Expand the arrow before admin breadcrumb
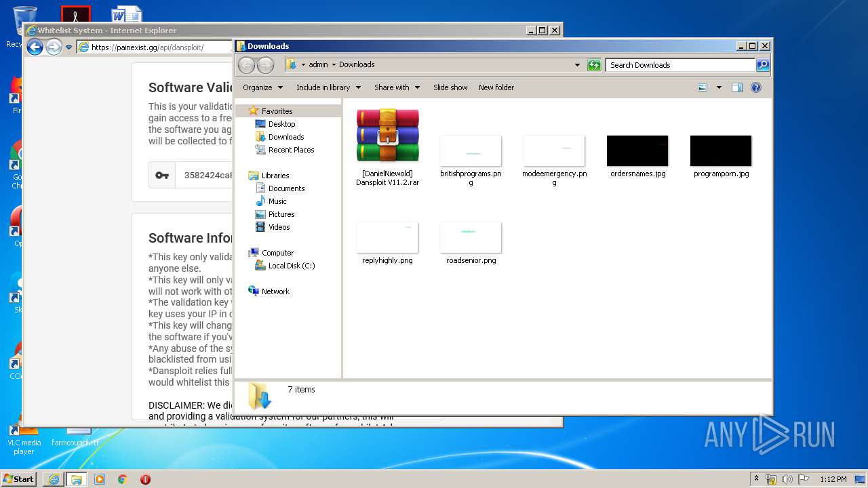Viewport: 868px width, 488px height. point(303,65)
